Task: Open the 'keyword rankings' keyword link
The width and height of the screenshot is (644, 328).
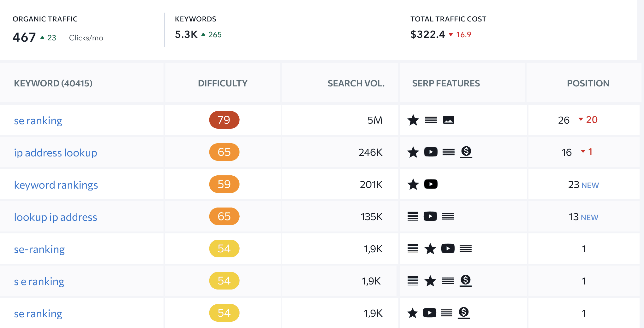Action: (x=56, y=185)
